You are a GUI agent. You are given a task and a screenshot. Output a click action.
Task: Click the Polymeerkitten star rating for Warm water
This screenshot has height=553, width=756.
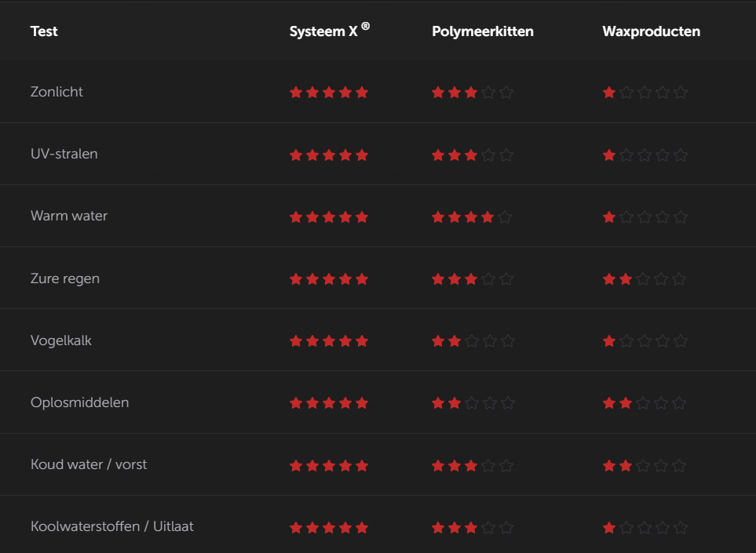point(471,217)
